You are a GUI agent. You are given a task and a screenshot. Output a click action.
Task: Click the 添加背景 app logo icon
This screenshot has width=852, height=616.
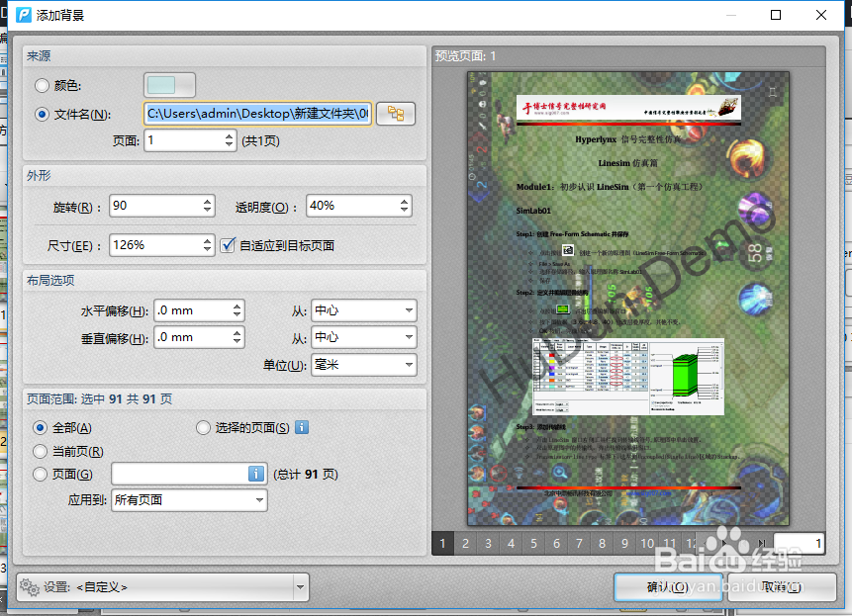(x=24, y=15)
